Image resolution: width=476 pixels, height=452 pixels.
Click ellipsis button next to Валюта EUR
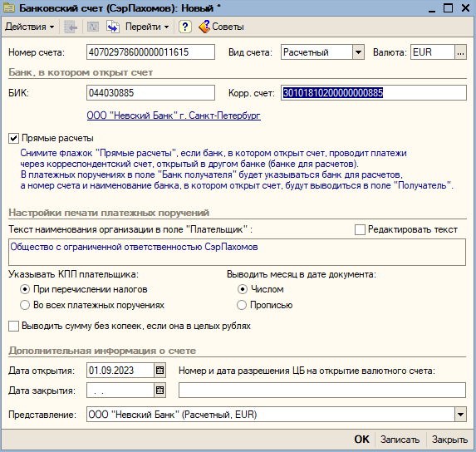pos(460,52)
